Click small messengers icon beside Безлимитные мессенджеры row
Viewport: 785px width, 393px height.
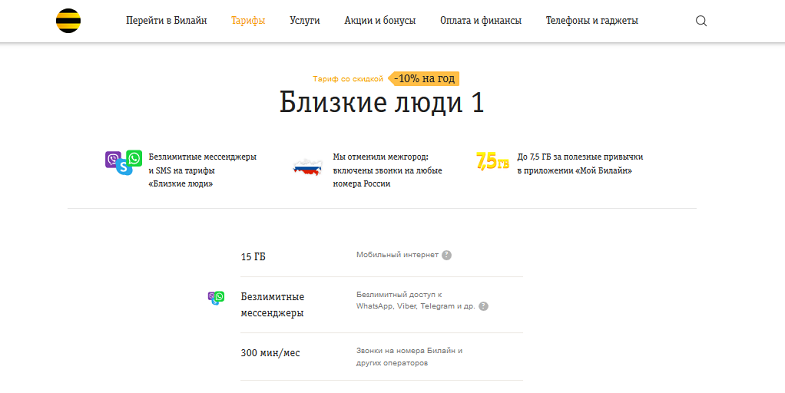(216, 298)
